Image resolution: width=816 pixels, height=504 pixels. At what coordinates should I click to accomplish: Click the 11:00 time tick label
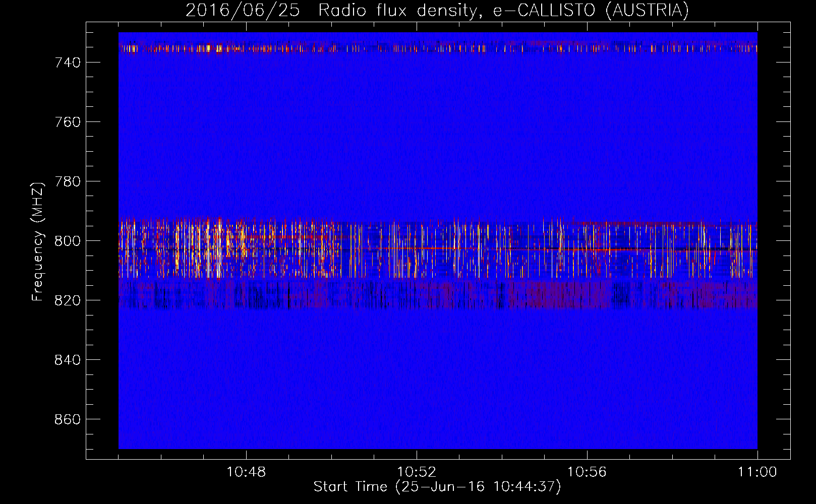757,472
